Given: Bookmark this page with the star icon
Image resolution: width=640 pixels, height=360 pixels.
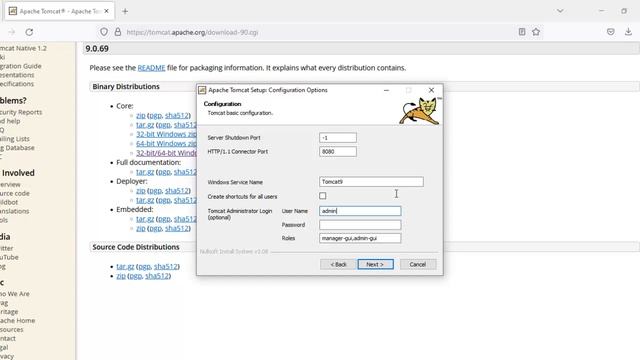Looking at the screenshot, I should [536, 32].
